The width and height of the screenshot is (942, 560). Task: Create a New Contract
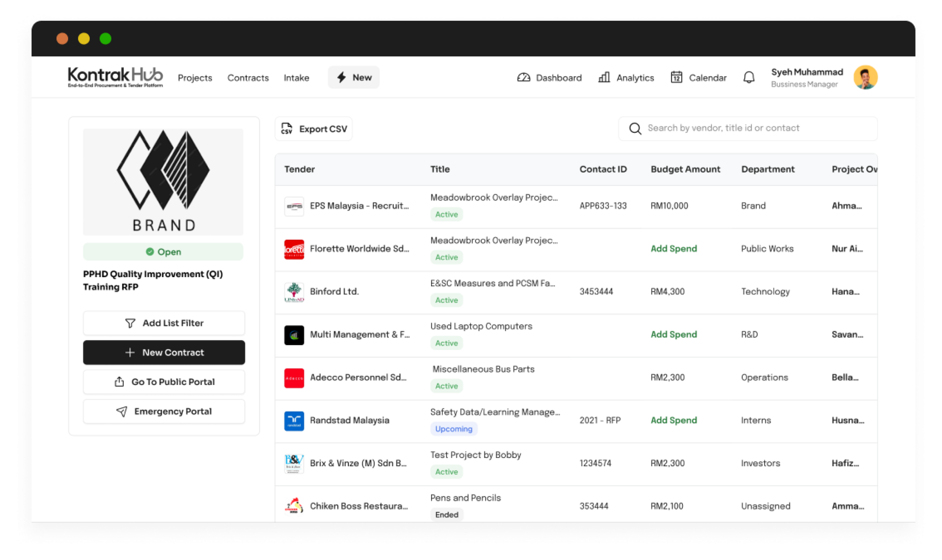pyautogui.click(x=164, y=352)
